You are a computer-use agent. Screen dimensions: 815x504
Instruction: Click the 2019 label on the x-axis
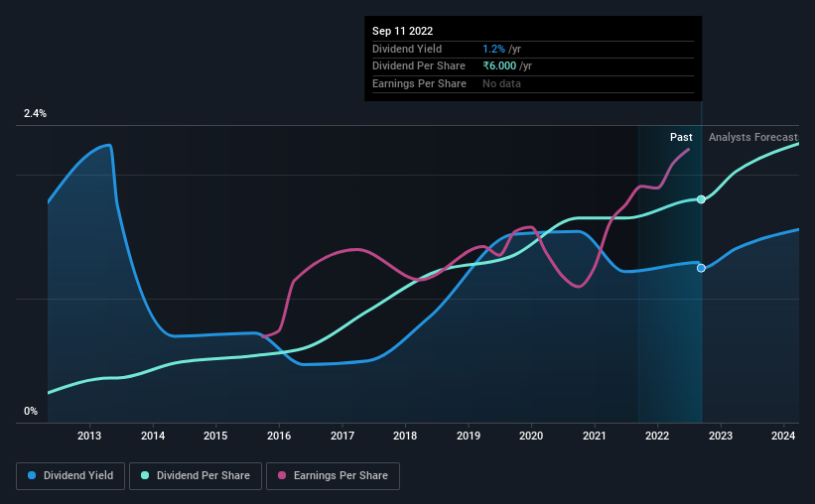click(x=469, y=436)
